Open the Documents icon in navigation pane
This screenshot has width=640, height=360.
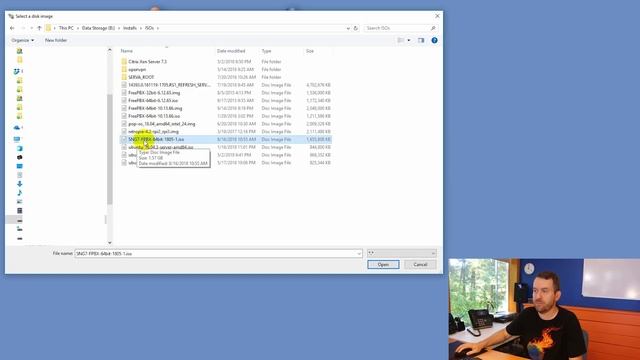click(20, 175)
